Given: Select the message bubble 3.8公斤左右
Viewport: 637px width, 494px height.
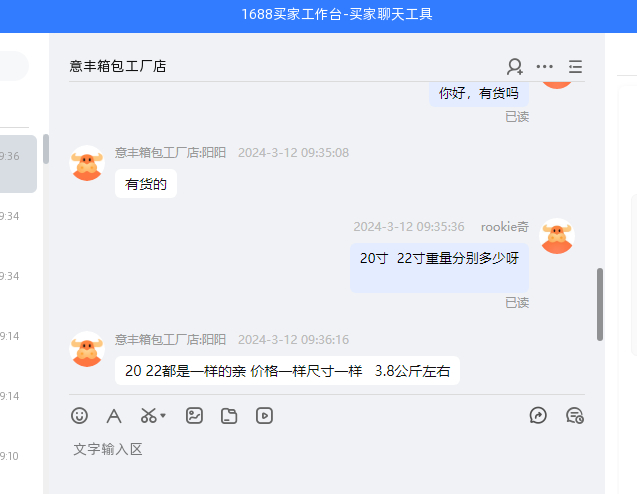Looking at the screenshot, I should point(287,370).
